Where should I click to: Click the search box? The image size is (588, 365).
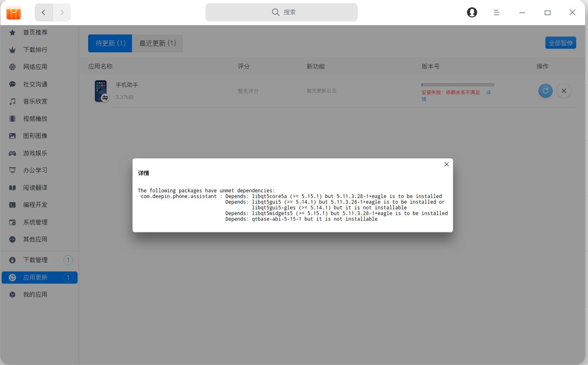[281, 12]
